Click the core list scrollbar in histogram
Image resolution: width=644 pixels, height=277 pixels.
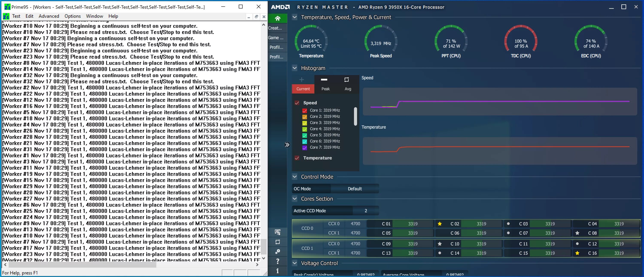click(355, 117)
